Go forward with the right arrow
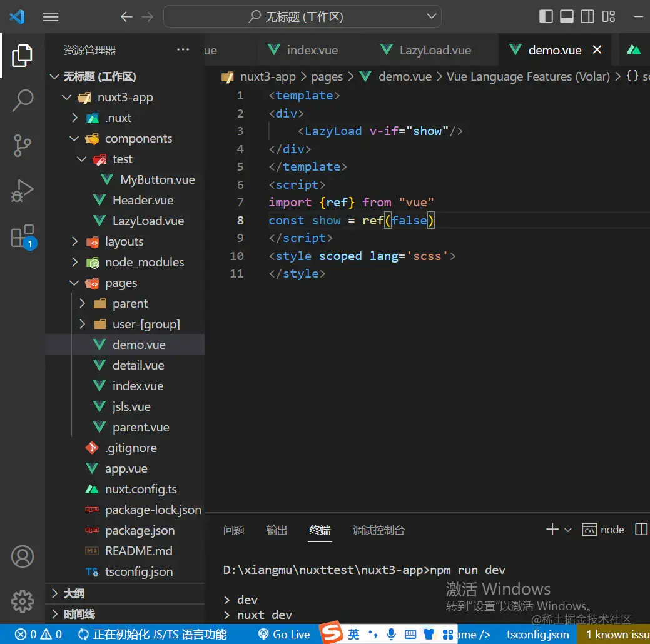The image size is (650, 644). (x=147, y=17)
